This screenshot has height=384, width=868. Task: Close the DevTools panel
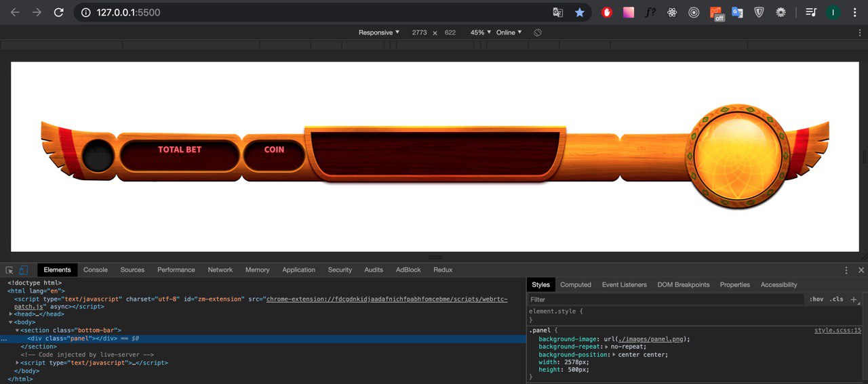tap(861, 270)
